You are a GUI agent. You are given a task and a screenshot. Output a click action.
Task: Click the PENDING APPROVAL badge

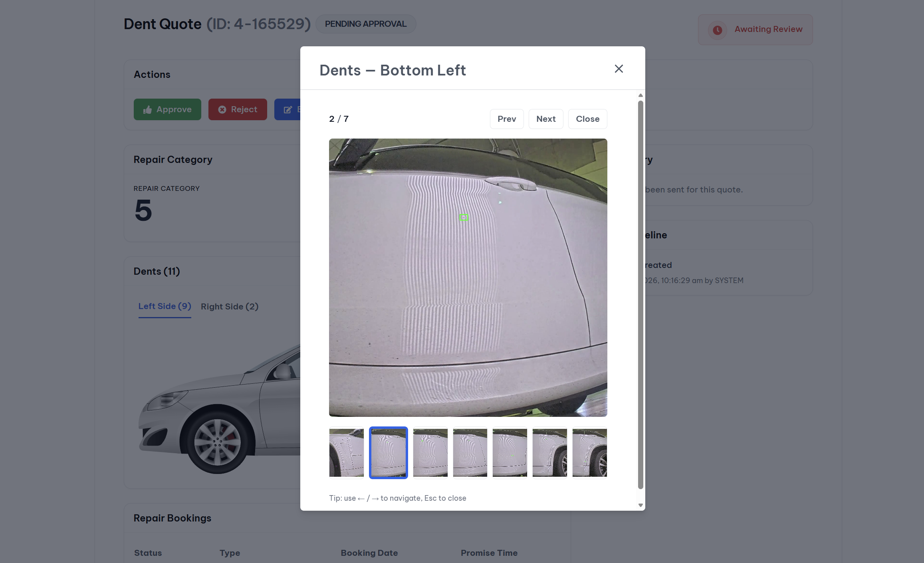(366, 24)
